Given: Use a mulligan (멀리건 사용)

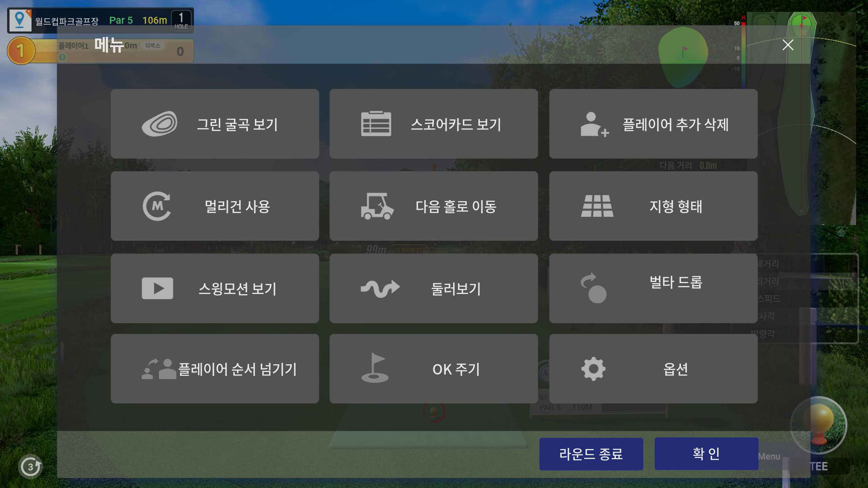Looking at the screenshot, I should click(x=216, y=206).
